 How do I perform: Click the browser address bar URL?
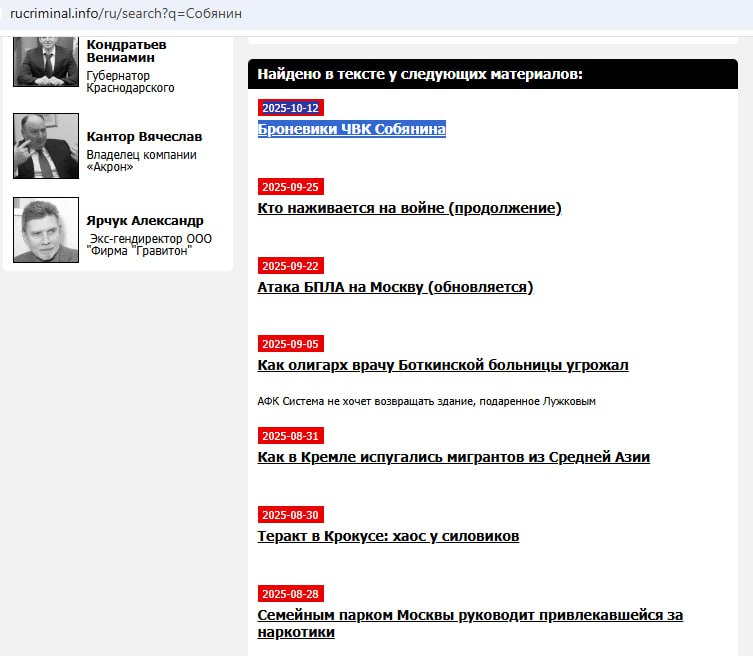click(x=126, y=14)
